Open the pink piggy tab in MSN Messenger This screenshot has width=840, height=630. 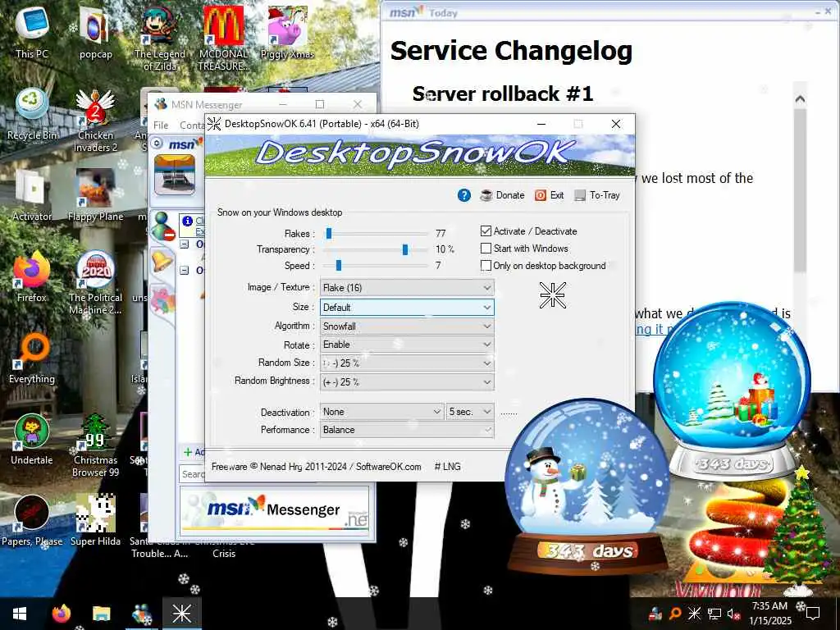[x=162, y=299]
